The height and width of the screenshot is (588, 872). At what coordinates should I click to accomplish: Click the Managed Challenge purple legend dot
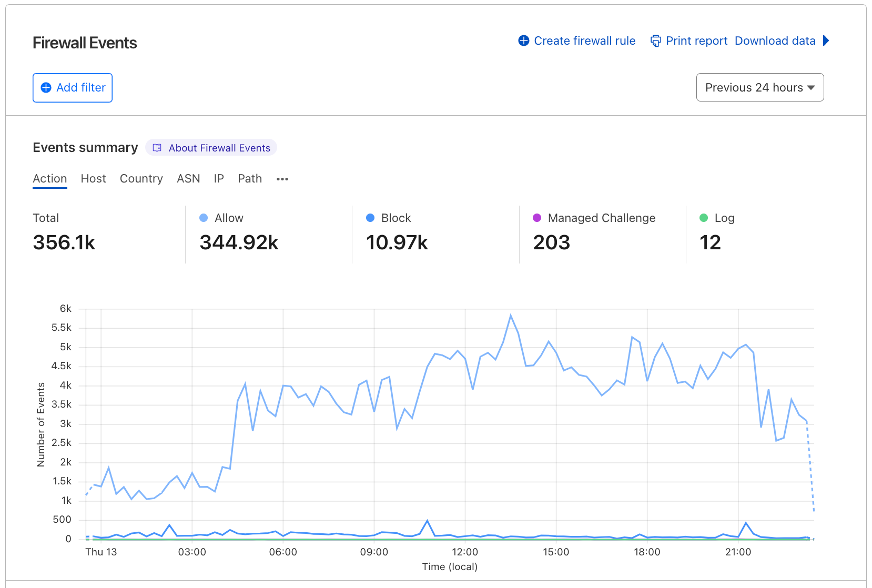coord(537,218)
